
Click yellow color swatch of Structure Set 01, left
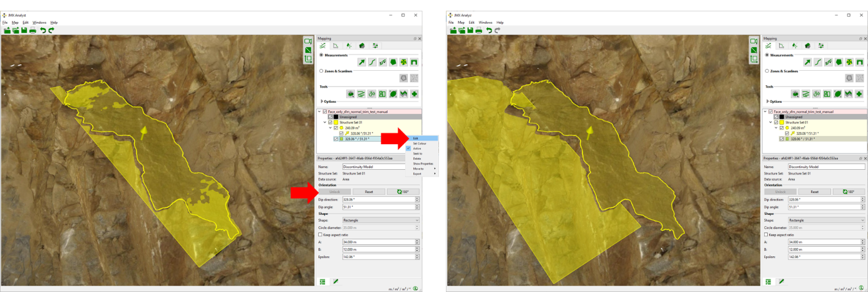pos(336,122)
